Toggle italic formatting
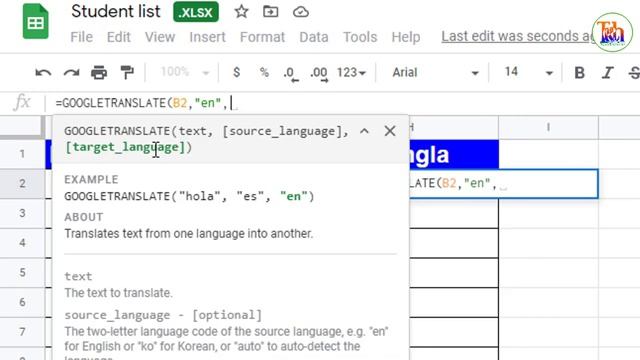The height and width of the screenshot is (360, 640). pos(607,73)
